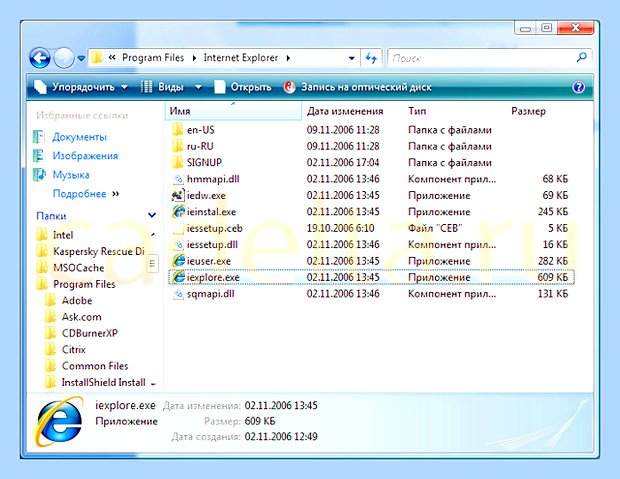Sort by Дата изменения column header
The width and height of the screenshot is (620, 479).
tap(345, 111)
